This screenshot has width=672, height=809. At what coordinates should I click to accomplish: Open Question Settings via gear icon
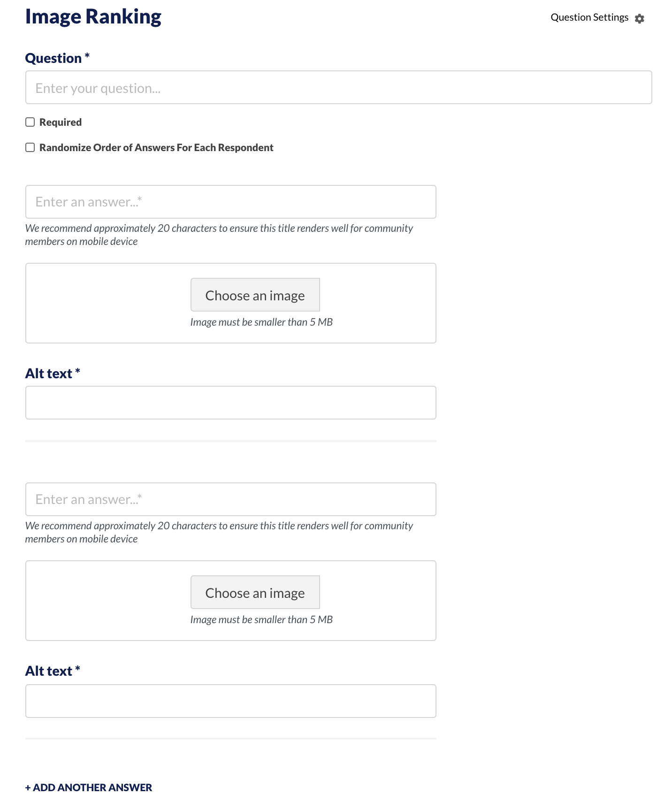point(639,18)
